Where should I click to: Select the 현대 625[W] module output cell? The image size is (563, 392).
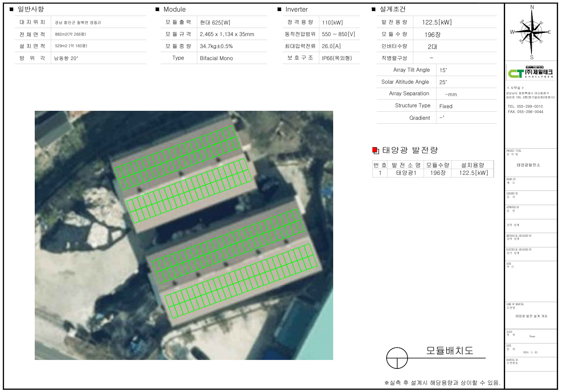click(215, 22)
